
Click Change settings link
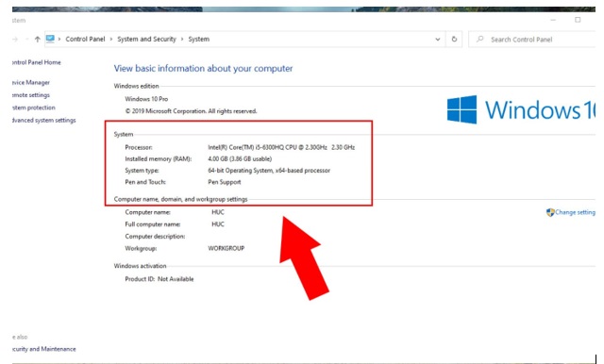click(x=575, y=212)
